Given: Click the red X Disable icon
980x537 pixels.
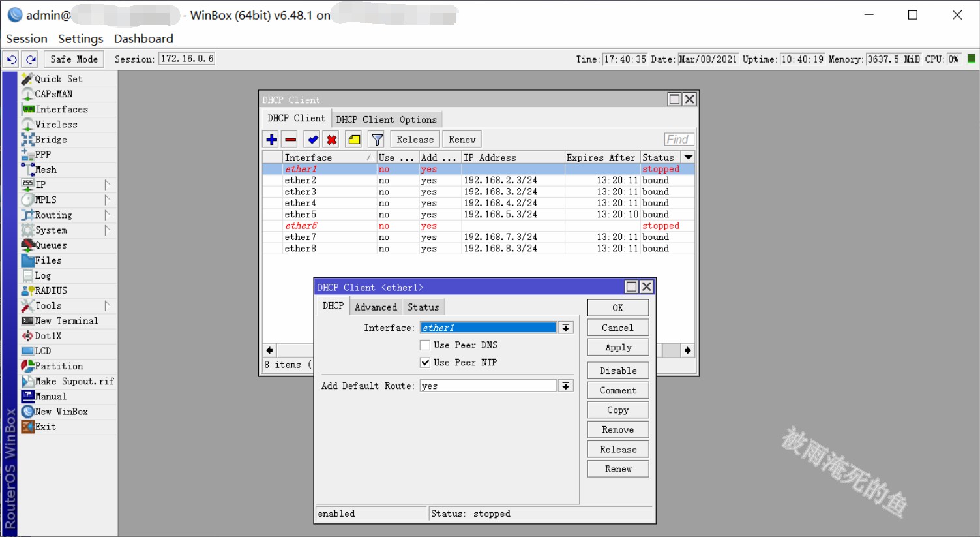Looking at the screenshot, I should [332, 140].
